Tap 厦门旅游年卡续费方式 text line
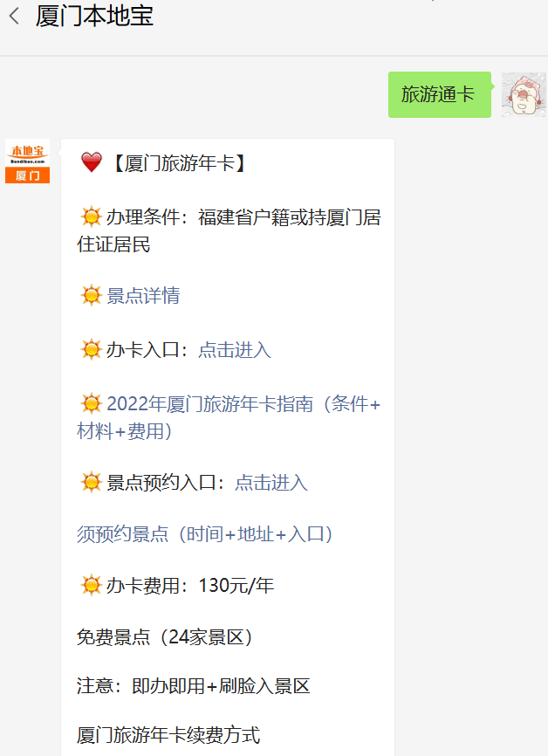This screenshot has height=756, width=548. tap(168, 735)
